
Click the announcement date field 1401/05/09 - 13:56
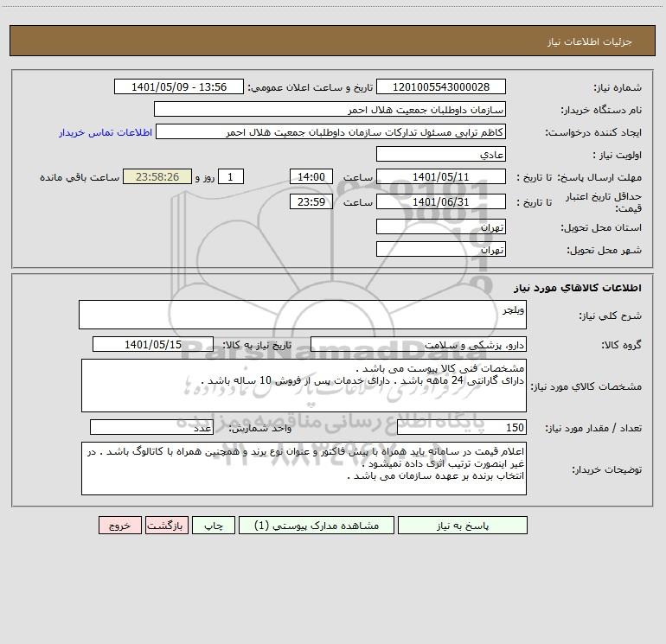click(x=179, y=86)
